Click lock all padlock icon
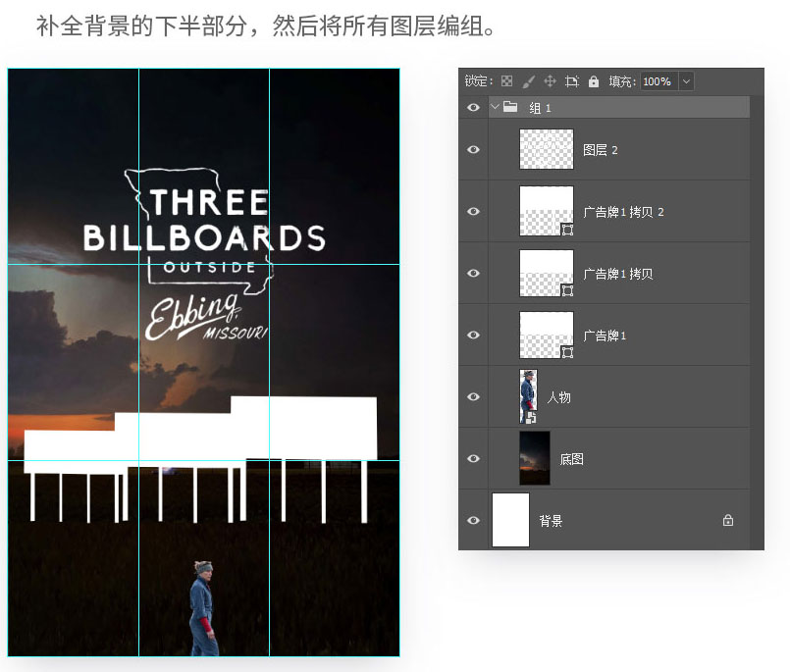This screenshot has height=672, width=790. point(594,81)
